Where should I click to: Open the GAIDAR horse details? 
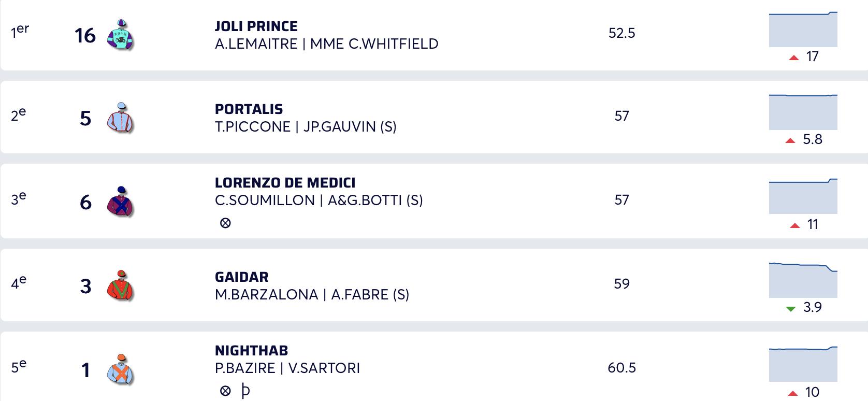pos(241,277)
